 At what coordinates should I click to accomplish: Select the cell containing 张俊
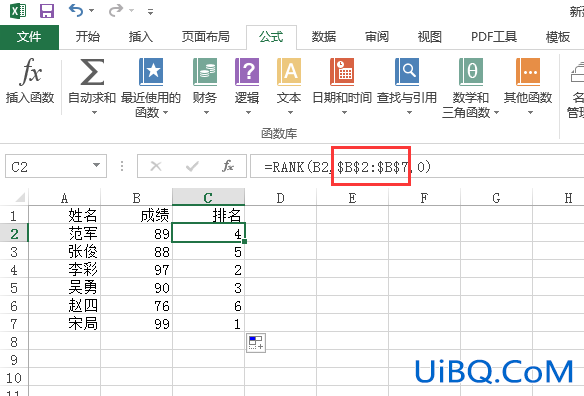(x=64, y=251)
